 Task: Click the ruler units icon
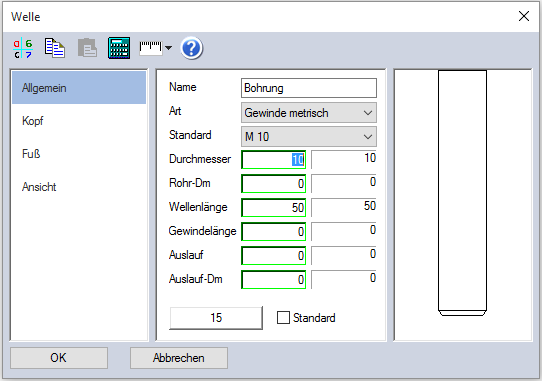point(150,48)
